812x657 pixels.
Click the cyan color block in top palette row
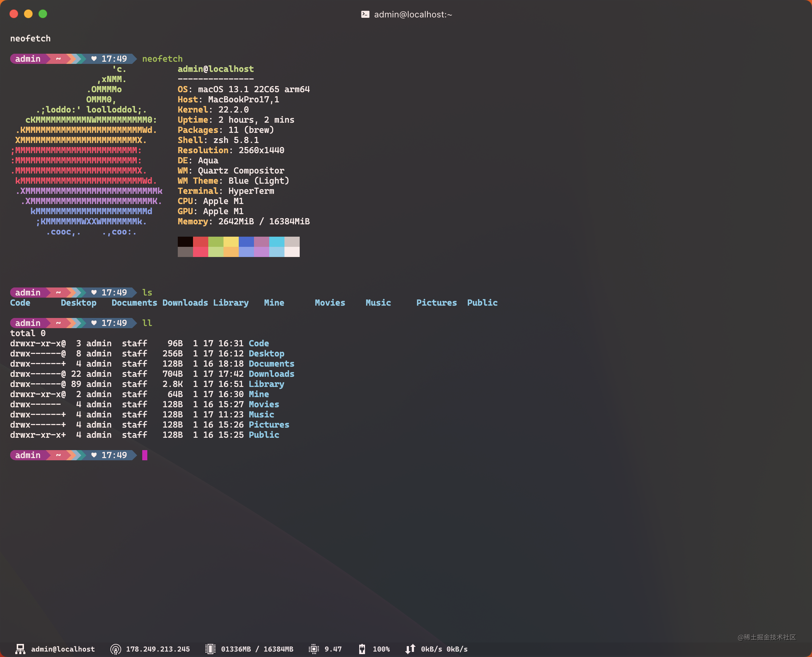pyautogui.click(x=277, y=241)
